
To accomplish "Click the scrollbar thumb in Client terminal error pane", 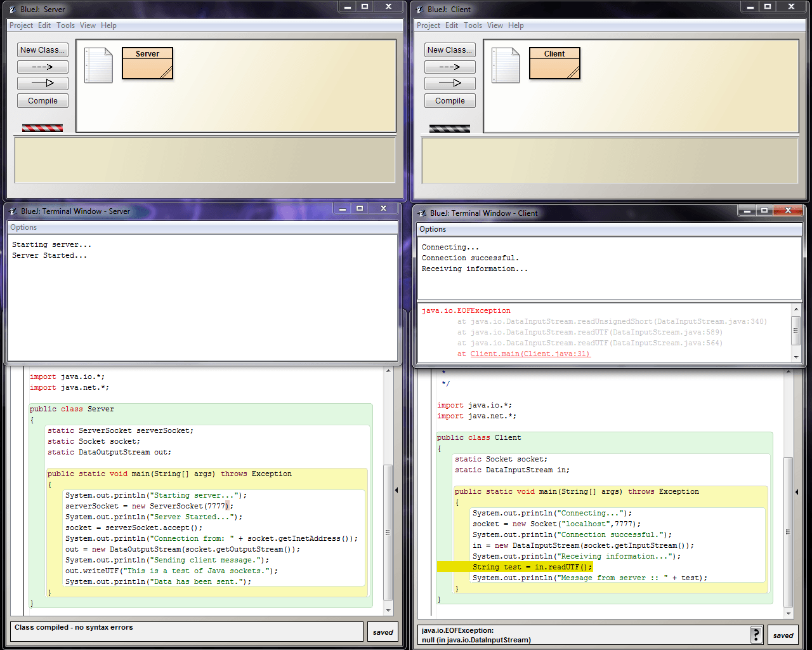I will tap(796, 330).
